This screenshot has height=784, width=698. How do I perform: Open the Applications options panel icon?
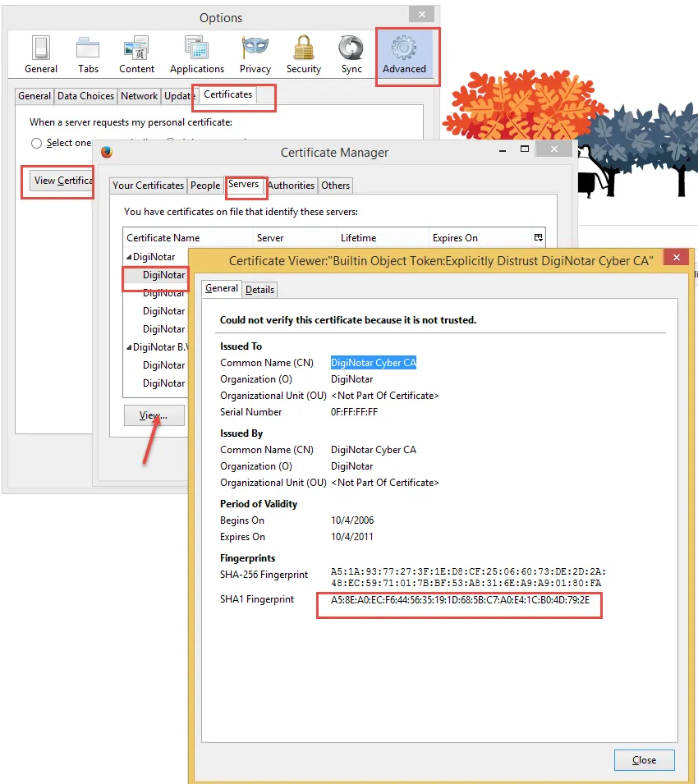pos(197,55)
